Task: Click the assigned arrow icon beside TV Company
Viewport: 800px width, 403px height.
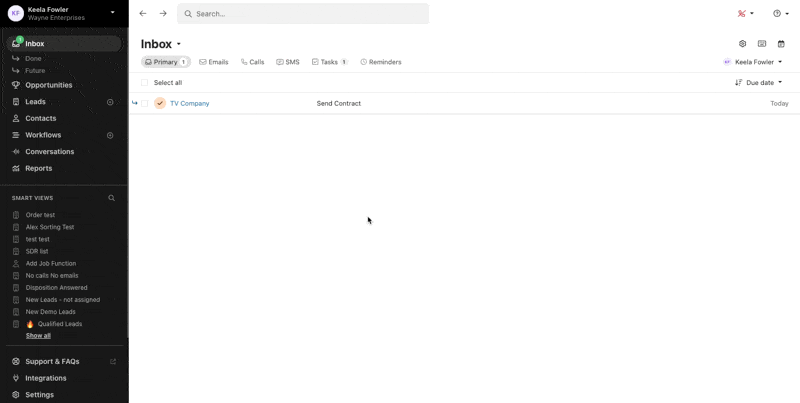Action: 135,103
